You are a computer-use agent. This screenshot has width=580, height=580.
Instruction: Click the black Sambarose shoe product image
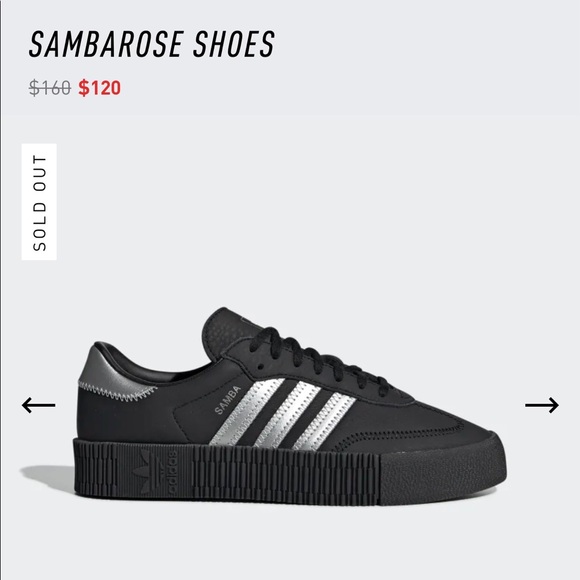pyautogui.click(x=263, y=407)
